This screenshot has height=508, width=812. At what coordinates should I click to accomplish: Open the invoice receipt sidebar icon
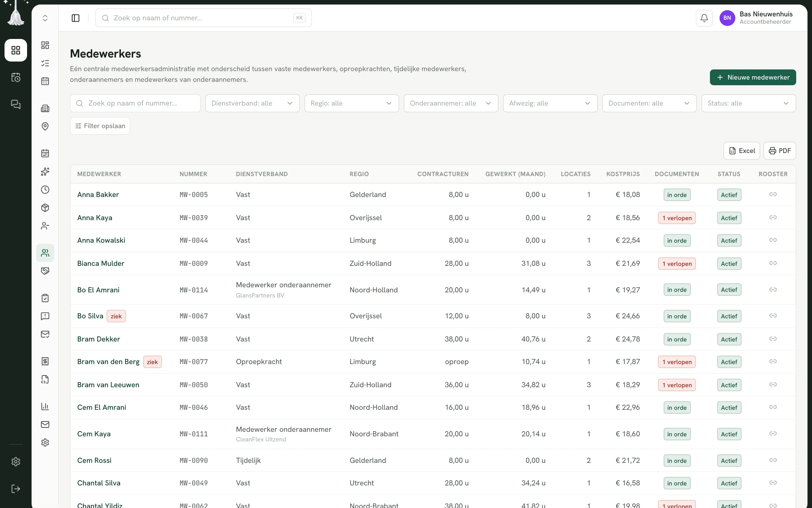[x=45, y=361]
